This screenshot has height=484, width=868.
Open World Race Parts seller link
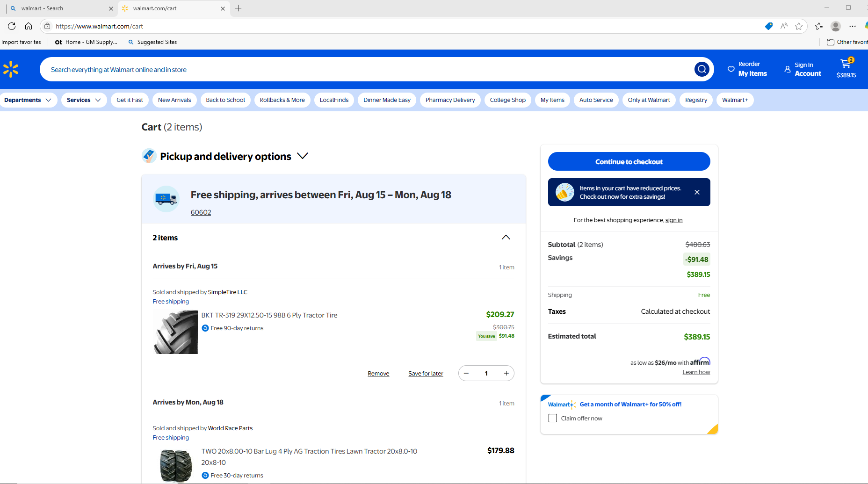tap(230, 428)
